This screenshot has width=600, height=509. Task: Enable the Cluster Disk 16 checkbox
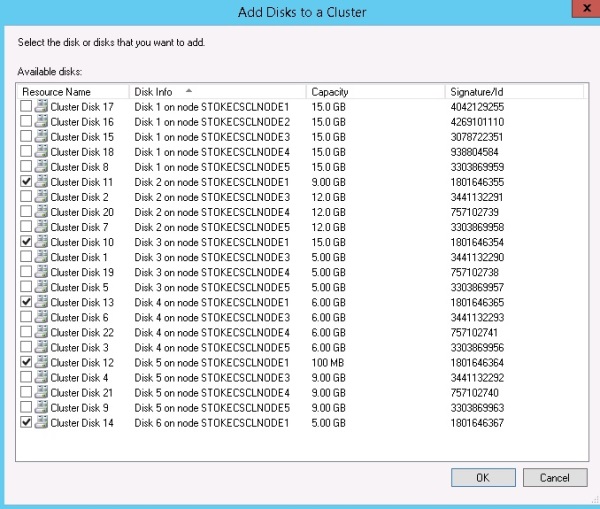tap(26, 121)
